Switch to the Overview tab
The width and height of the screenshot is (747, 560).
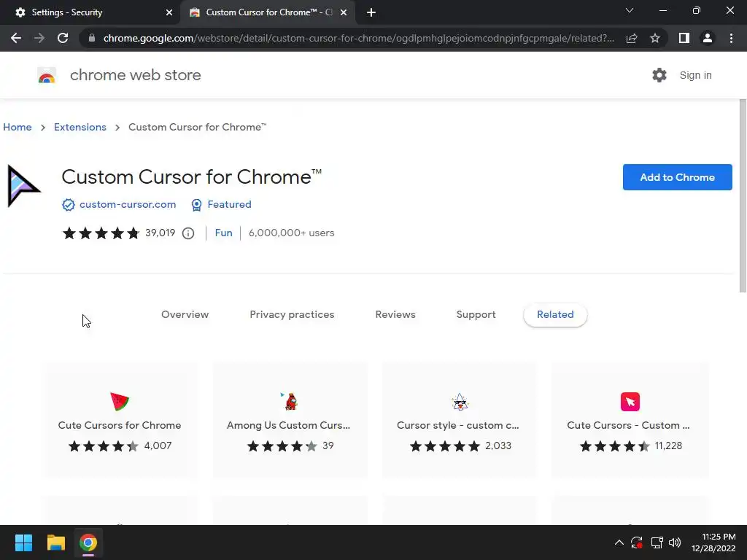pos(185,315)
